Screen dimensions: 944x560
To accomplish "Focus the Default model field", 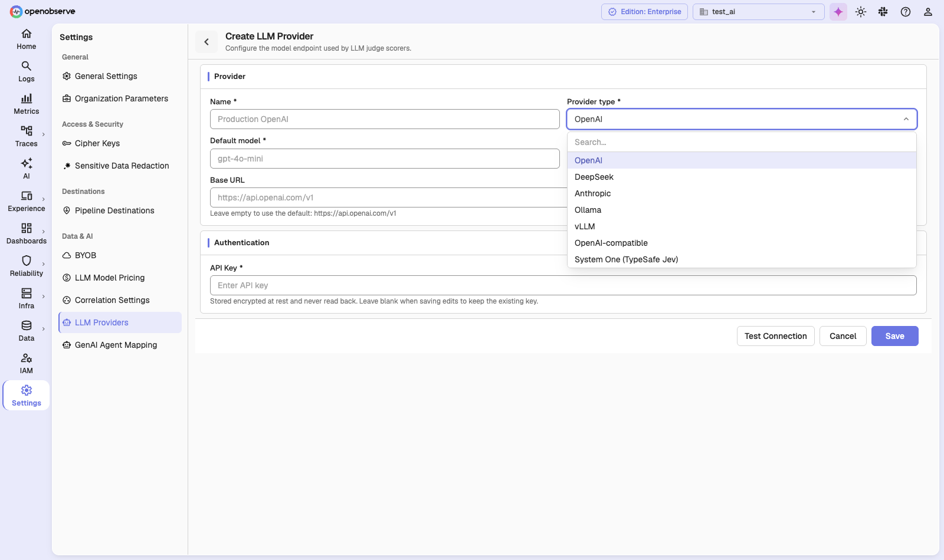I will point(385,159).
